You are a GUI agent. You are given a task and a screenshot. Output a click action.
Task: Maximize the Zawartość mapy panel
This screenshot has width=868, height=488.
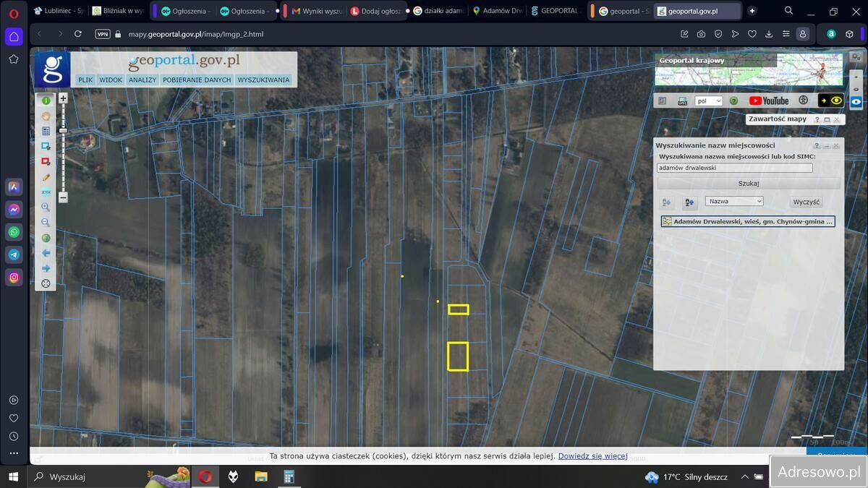click(827, 119)
